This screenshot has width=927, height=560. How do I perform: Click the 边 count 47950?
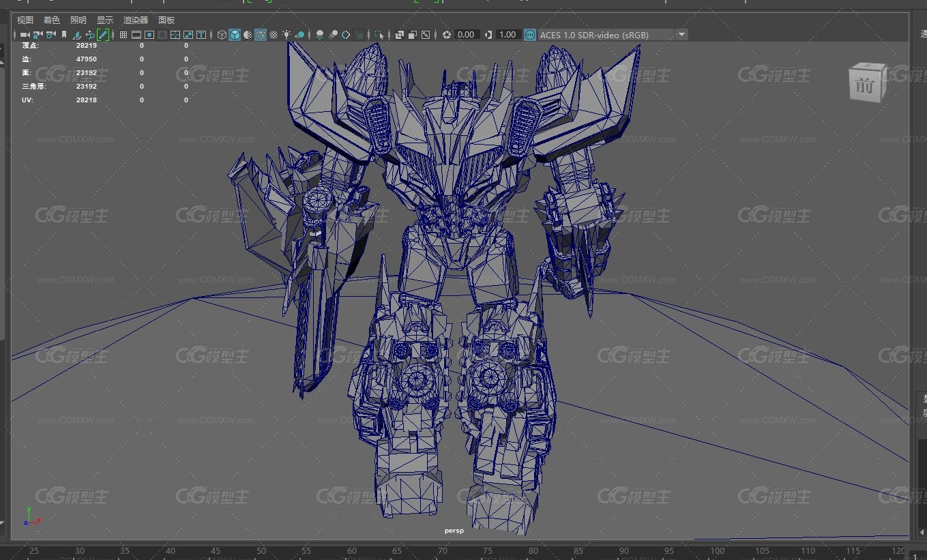(x=87, y=59)
